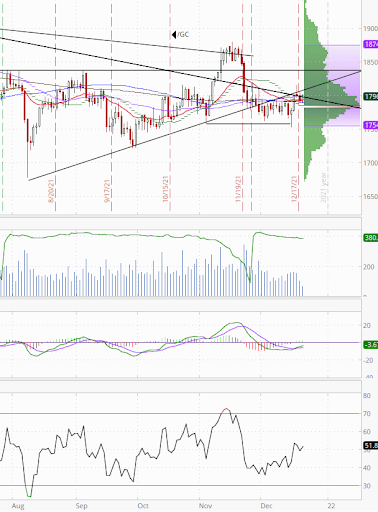The image size is (378, 512).
Task: Click the MACD value -3.6 label
Action: point(371,344)
